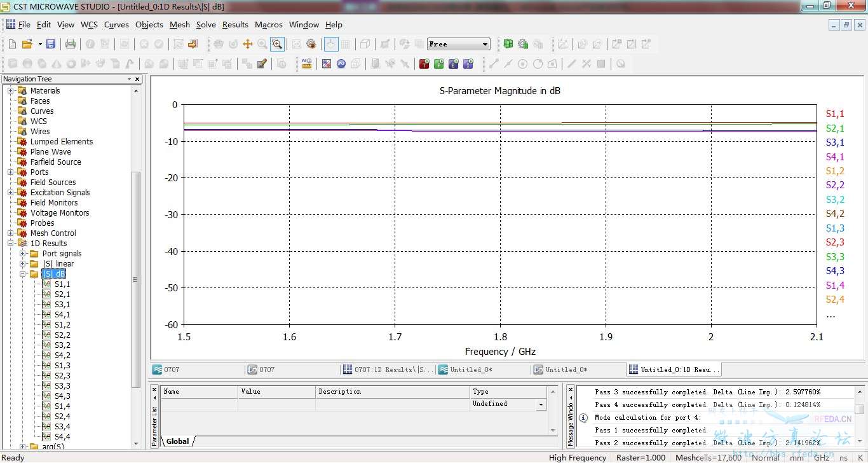Activate the pan (orange cross arrows) tool
The width and height of the screenshot is (868, 463).
248,44
